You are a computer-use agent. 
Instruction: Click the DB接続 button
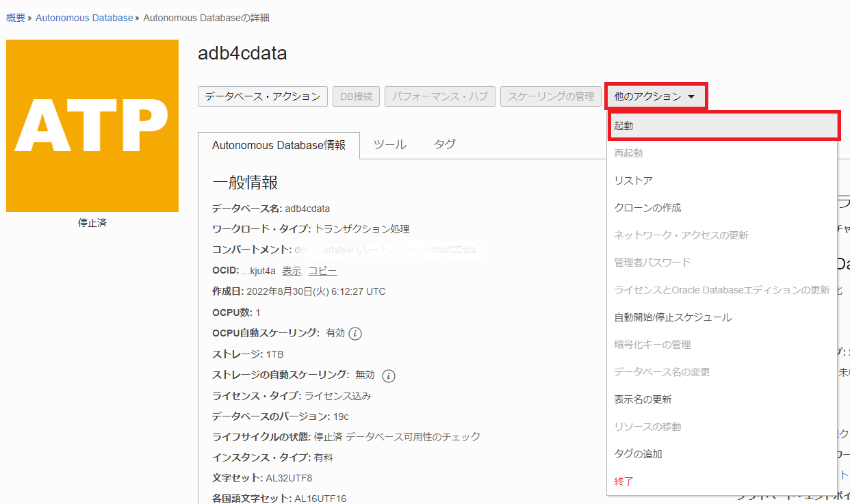pyautogui.click(x=357, y=96)
